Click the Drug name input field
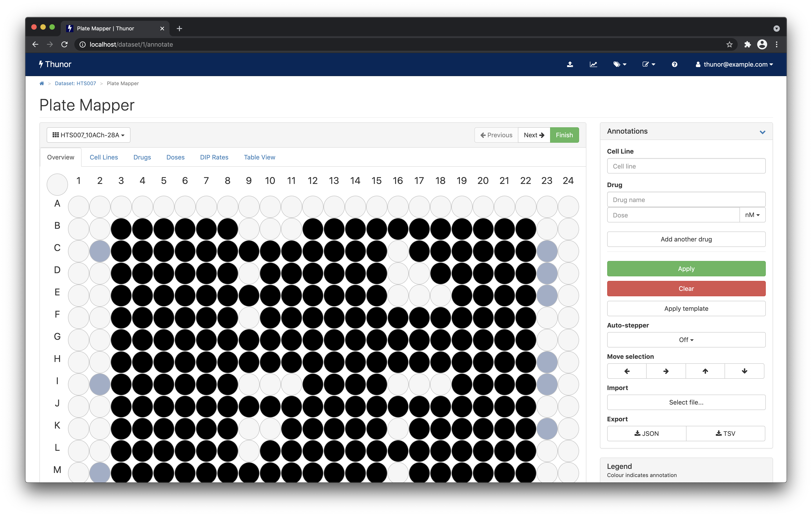This screenshot has height=516, width=812. (686, 200)
